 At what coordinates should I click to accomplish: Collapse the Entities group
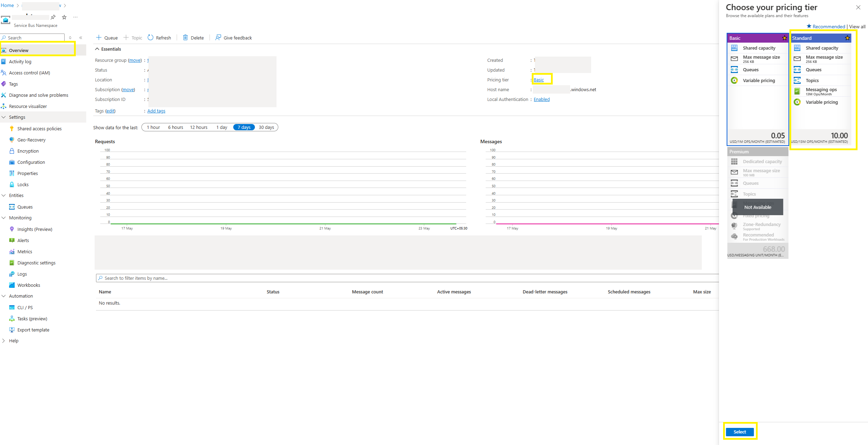coord(4,196)
